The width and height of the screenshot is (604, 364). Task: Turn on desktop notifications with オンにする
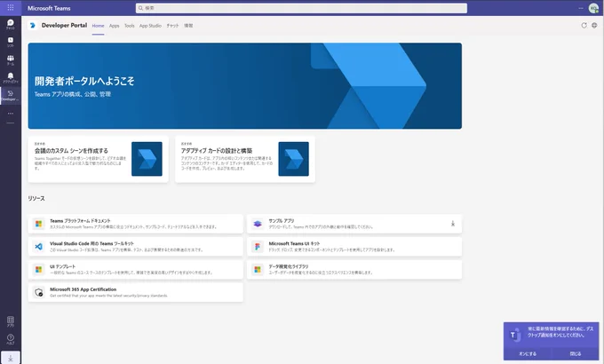pos(528,353)
